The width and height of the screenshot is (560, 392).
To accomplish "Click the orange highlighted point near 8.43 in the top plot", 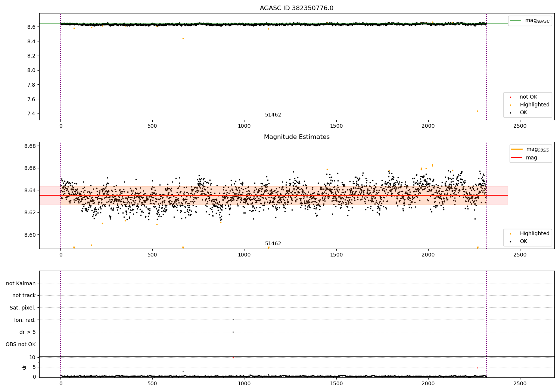I will tap(183, 38).
